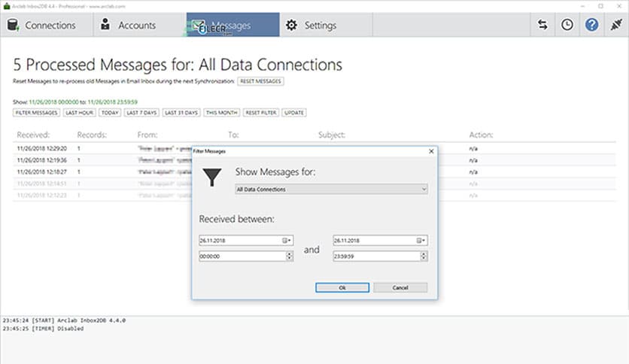Click the Action column header
629x364 pixels.
(481, 135)
